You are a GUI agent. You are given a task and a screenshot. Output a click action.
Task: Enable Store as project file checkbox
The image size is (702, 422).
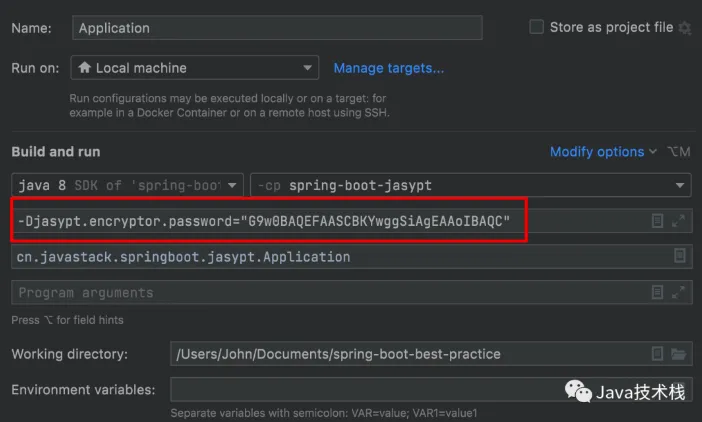[x=537, y=28]
